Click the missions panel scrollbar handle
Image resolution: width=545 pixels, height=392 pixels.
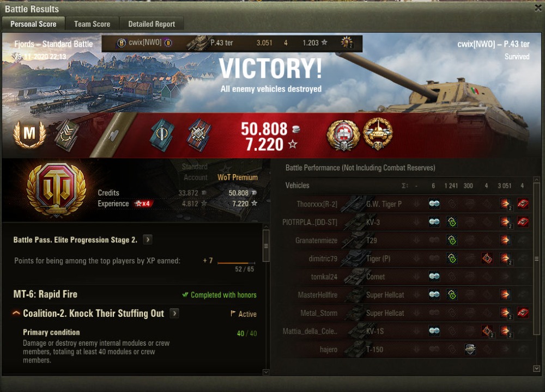pos(266,246)
